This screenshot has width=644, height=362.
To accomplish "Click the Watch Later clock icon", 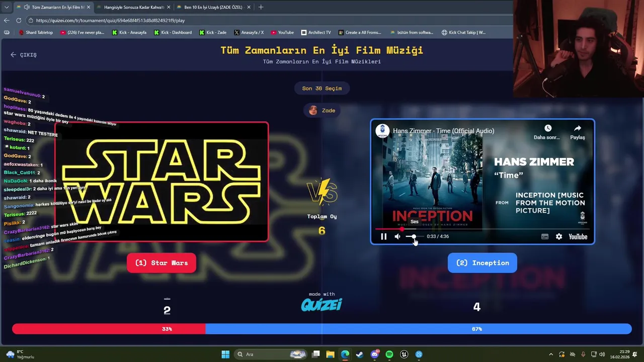I will coord(547,129).
